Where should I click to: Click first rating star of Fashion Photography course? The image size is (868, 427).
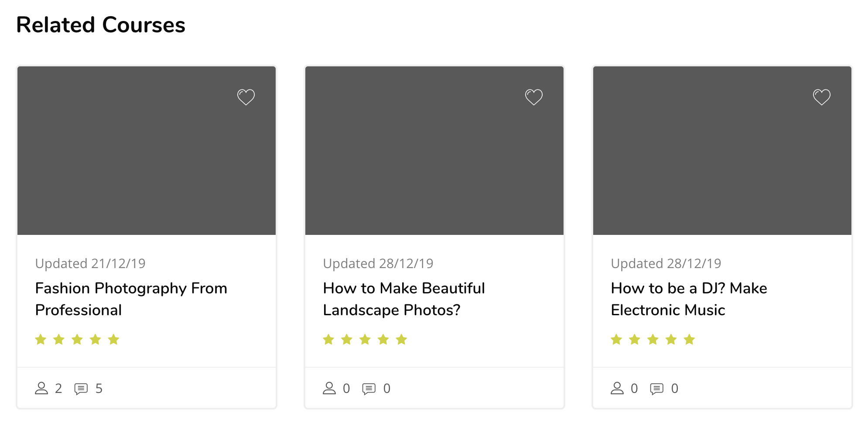41,339
